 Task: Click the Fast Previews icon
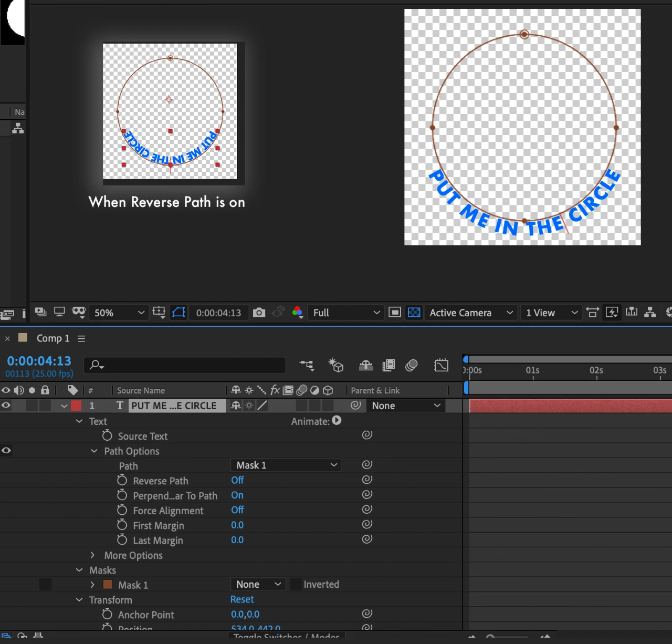(612, 313)
